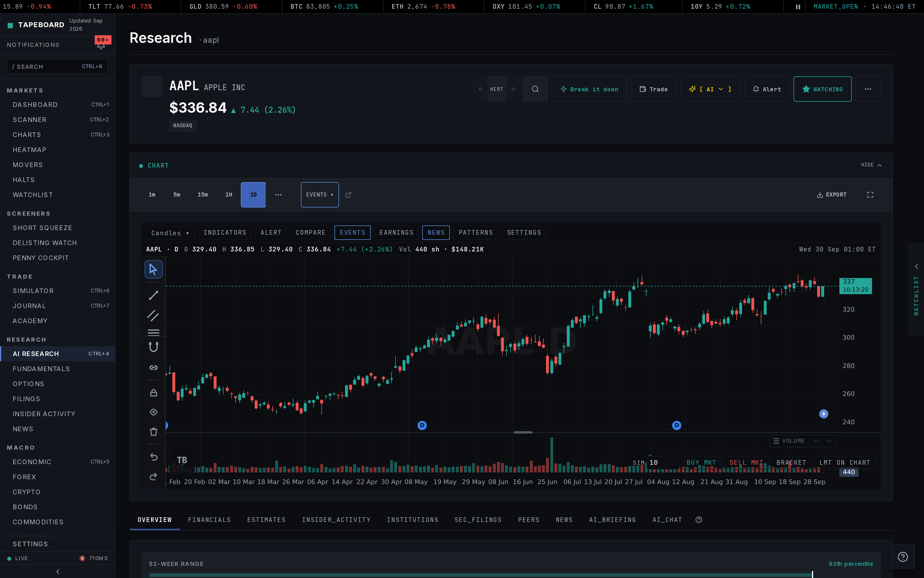This screenshot has width=924, height=578.
Task: Toggle the magnet snap tool
Action: click(x=154, y=347)
